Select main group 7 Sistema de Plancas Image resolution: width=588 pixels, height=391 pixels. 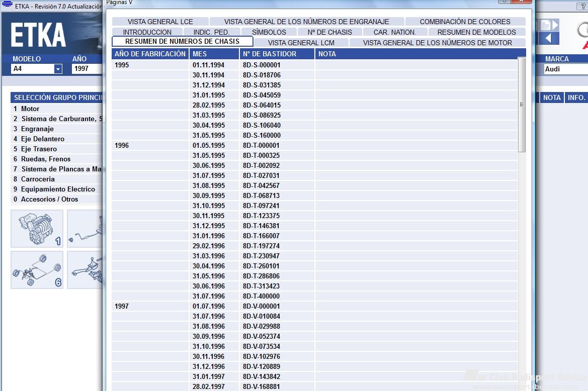point(56,169)
